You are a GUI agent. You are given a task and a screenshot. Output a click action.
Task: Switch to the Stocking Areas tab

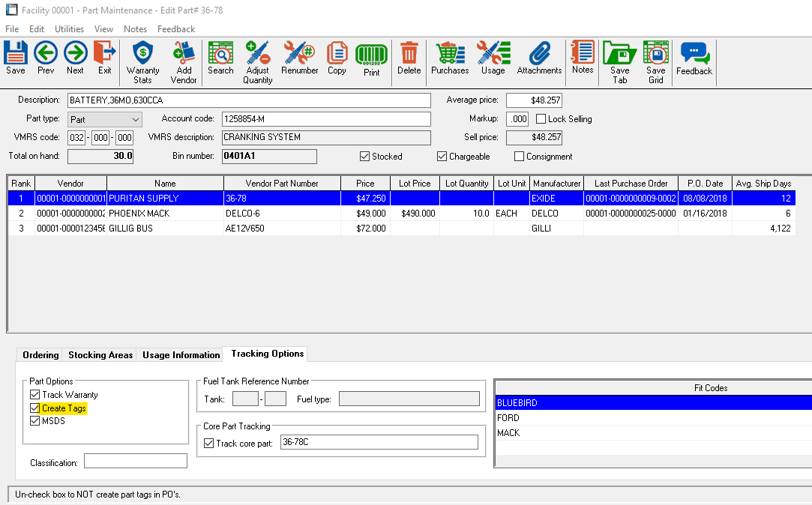point(100,355)
